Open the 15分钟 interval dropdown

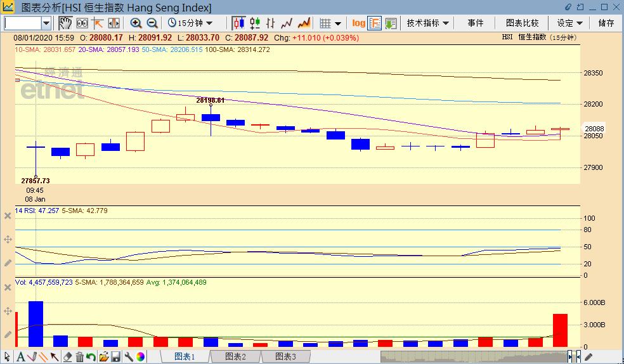click(190, 23)
